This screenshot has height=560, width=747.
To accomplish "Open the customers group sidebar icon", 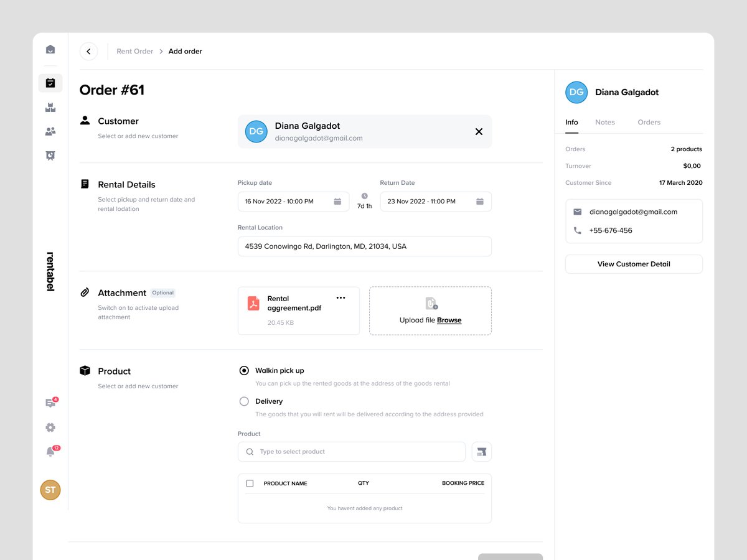I will (x=50, y=131).
